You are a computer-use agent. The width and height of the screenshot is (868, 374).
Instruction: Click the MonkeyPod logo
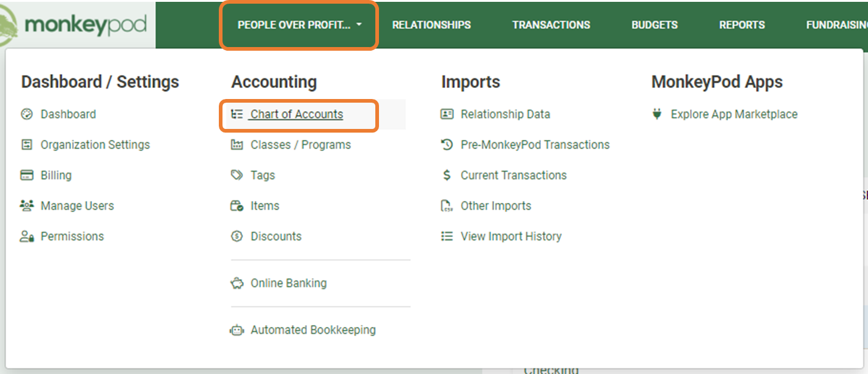tap(73, 25)
